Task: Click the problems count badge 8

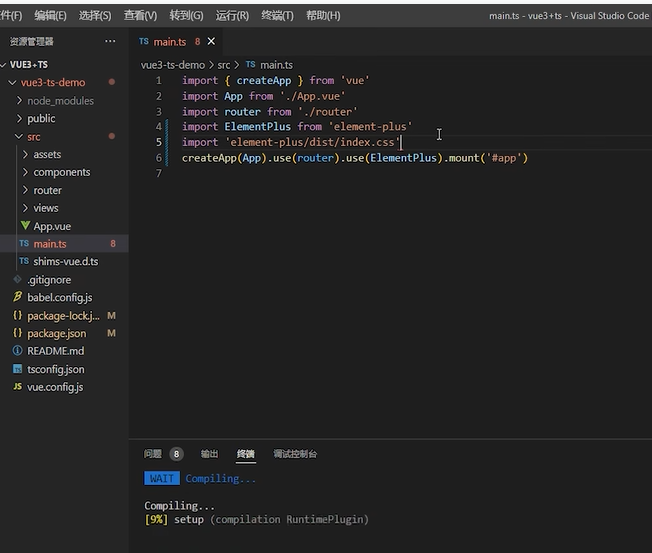Action: (x=176, y=454)
